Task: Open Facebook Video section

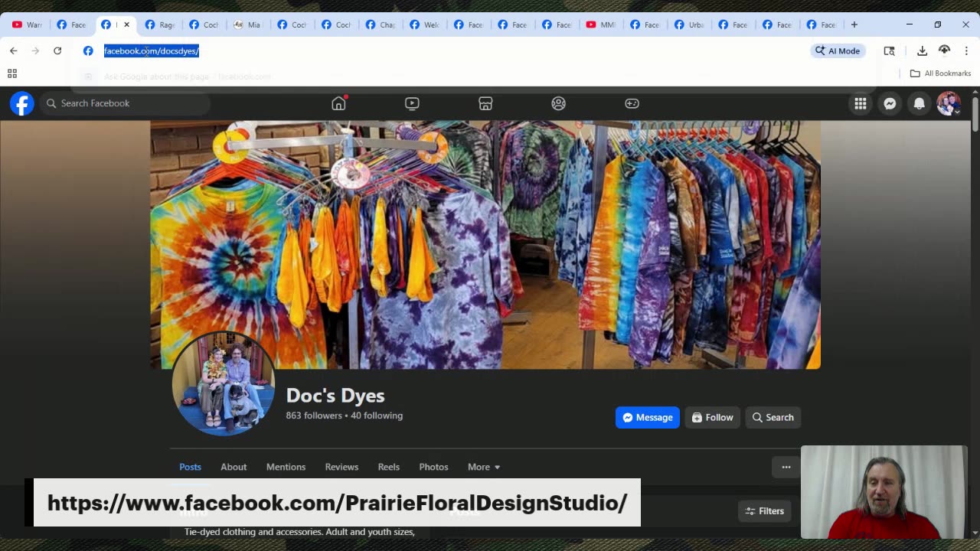Action: point(412,103)
